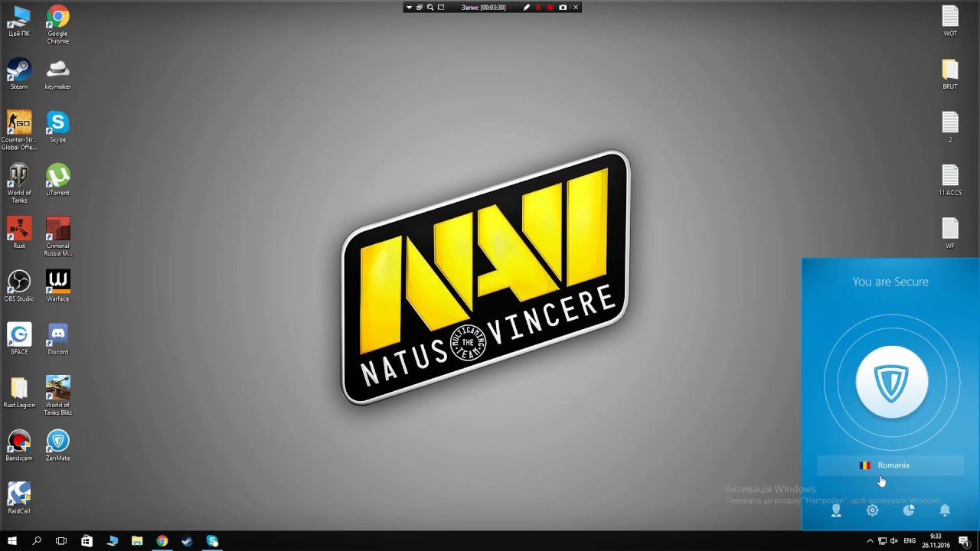The image size is (980, 551).
Task: Select World of Tanks Blitz shortcut
Action: (57, 396)
